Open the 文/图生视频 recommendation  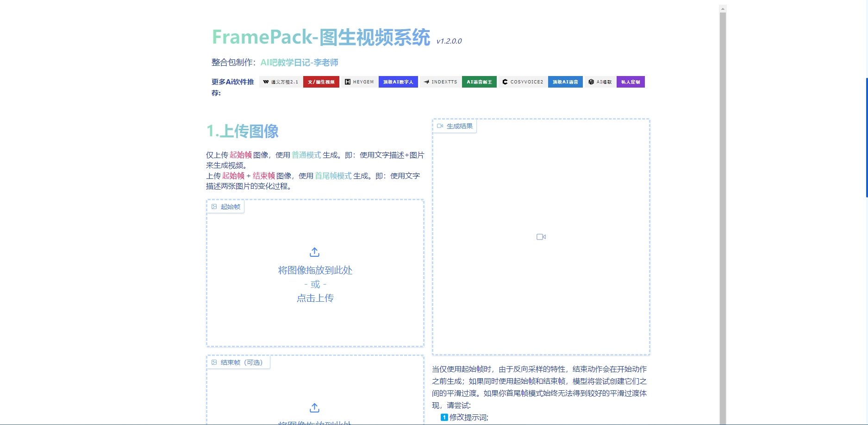321,82
